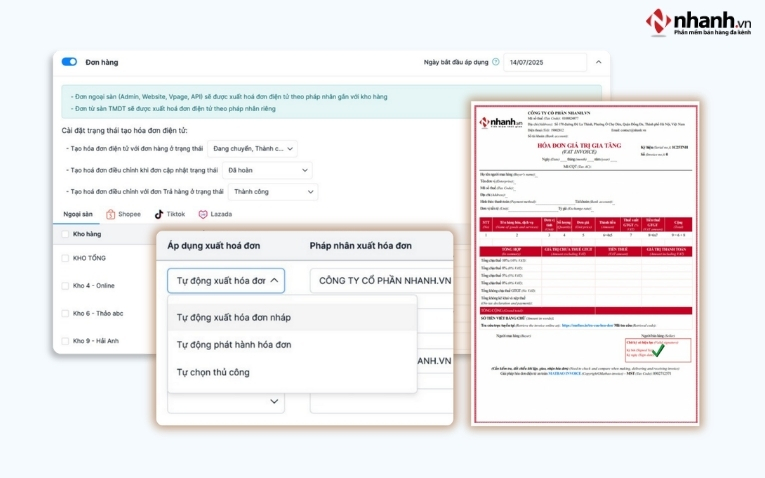Select the Kho 4 - Online checkbox
Viewport: 765px width, 478px height.
(x=65, y=285)
